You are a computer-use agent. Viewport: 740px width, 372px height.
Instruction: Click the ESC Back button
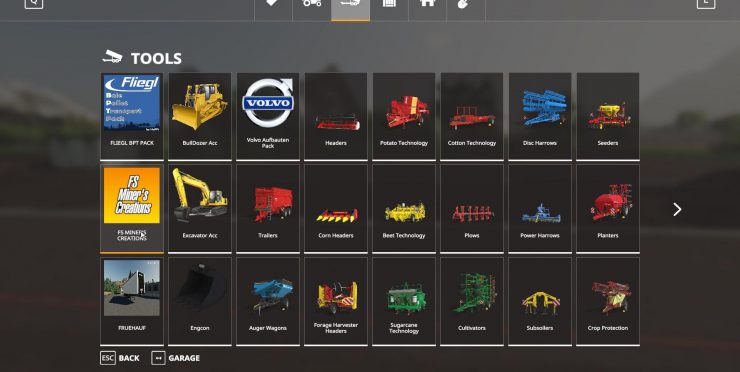120,358
